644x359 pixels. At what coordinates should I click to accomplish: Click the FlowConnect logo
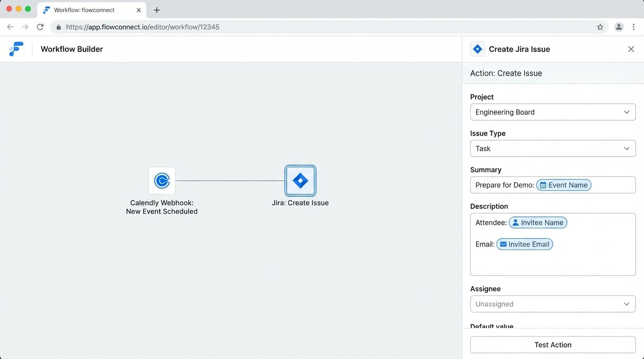(x=17, y=49)
